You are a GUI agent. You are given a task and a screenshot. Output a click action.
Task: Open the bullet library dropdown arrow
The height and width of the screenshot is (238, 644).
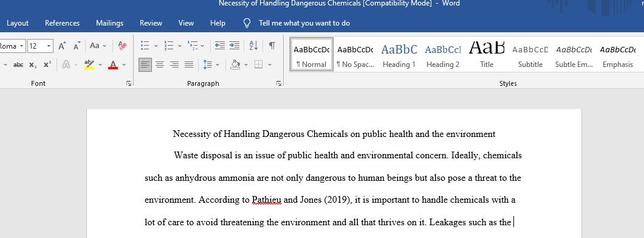click(x=156, y=46)
